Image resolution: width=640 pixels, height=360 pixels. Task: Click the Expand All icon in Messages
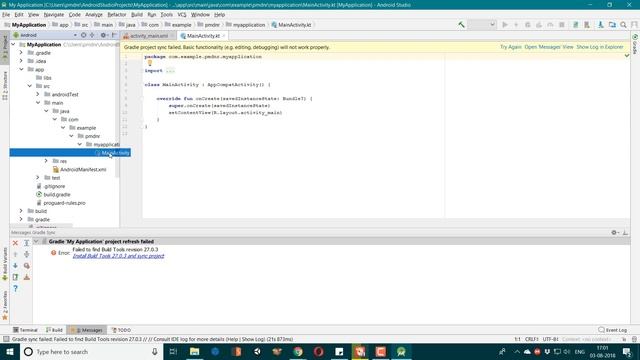(27, 243)
